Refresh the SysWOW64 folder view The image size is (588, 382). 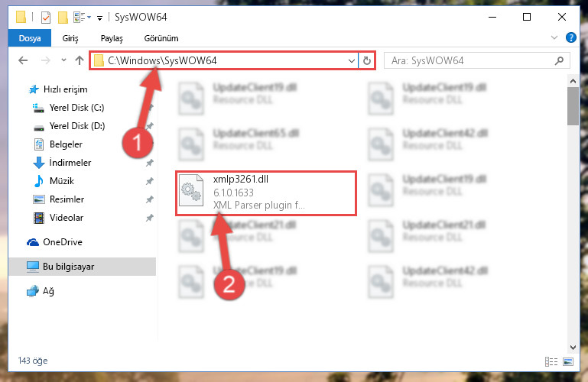[367, 60]
